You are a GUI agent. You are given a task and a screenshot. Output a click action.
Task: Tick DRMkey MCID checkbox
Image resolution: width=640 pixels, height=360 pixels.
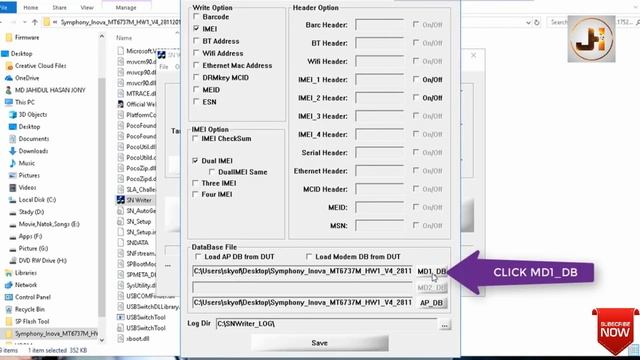(x=196, y=77)
